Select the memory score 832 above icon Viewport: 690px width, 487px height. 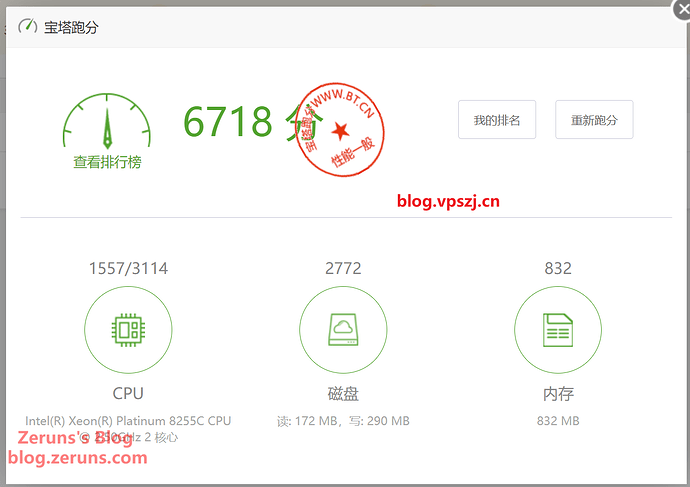[x=558, y=268]
